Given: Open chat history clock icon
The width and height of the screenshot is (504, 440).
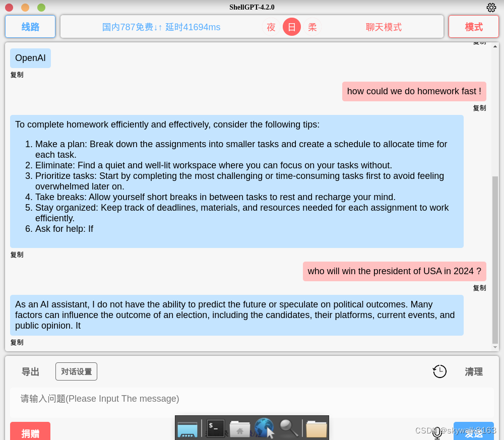Looking at the screenshot, I should pyautogui.click(x=439, y=371).
